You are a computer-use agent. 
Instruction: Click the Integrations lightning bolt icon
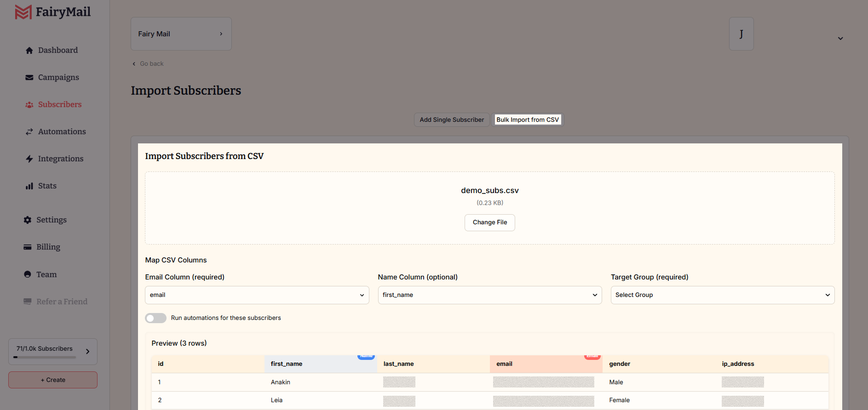coord(29,159)
